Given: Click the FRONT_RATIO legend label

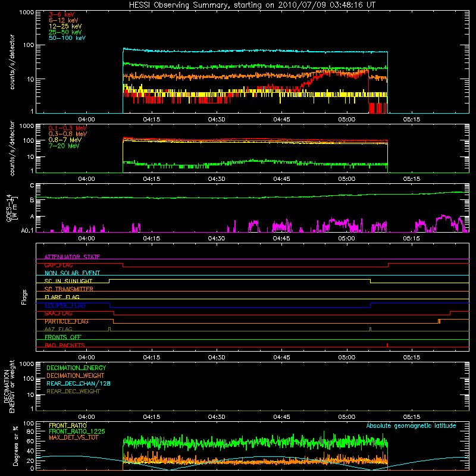Looking at the screenshot, I should pos(67,425).
